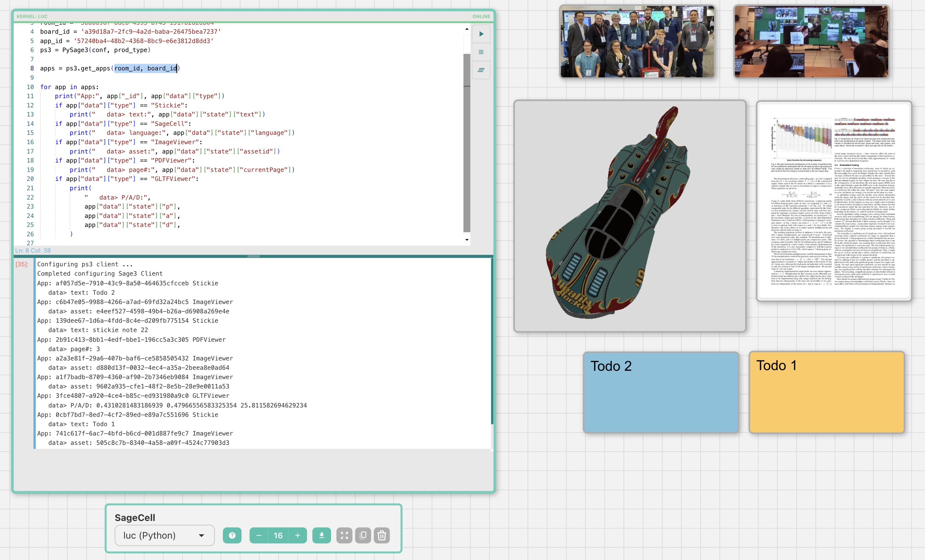
Task: Click the SageCell title label
Action: tap(135, 518)
